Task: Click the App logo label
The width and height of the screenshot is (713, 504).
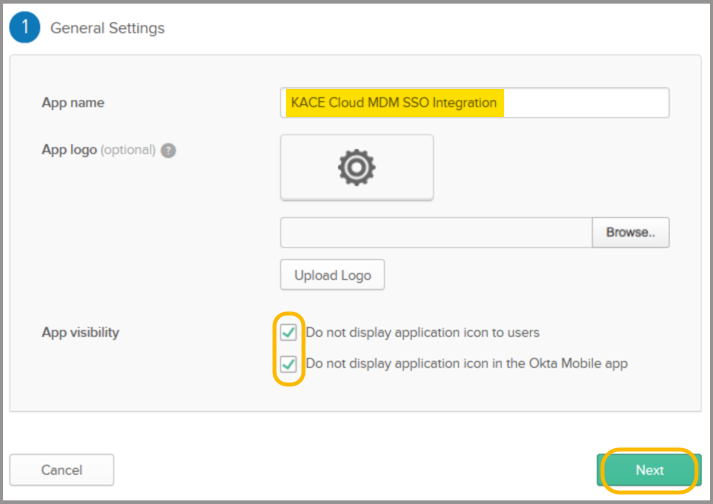Action: 69,150
